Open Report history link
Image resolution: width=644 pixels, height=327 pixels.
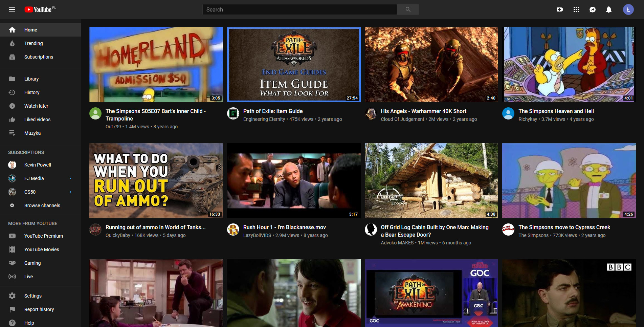click(x=41, y=309)
